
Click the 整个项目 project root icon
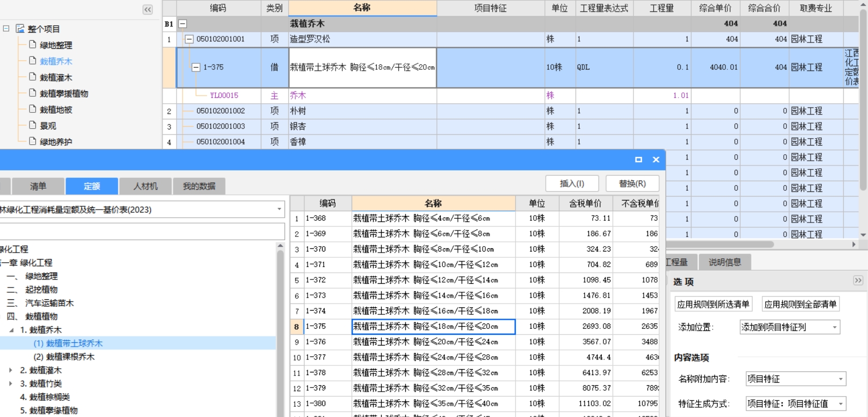point(20,28)
